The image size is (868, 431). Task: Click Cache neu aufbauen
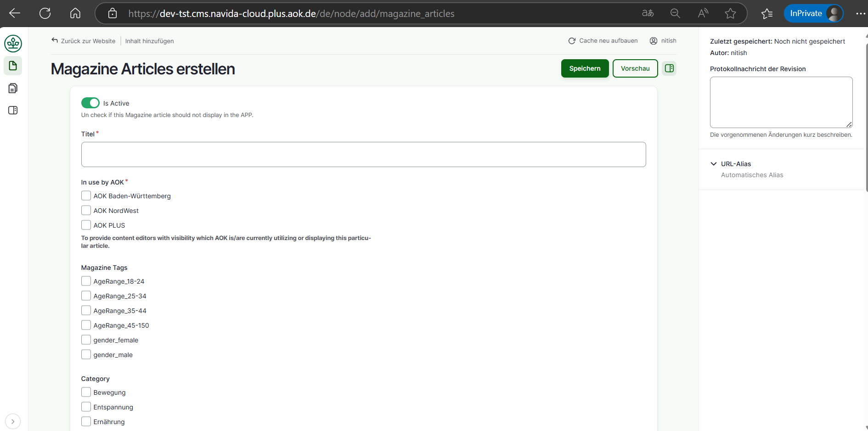[603, 41]
